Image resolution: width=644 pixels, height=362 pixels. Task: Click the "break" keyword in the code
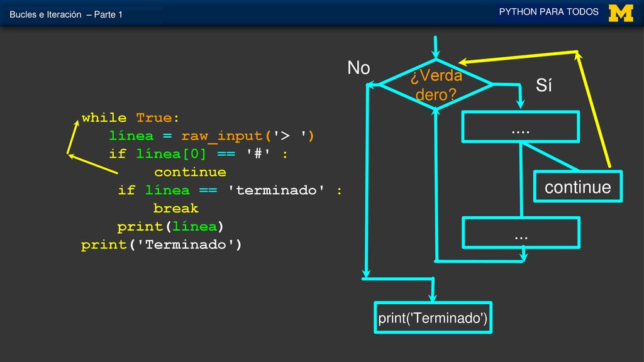[176, 208]
